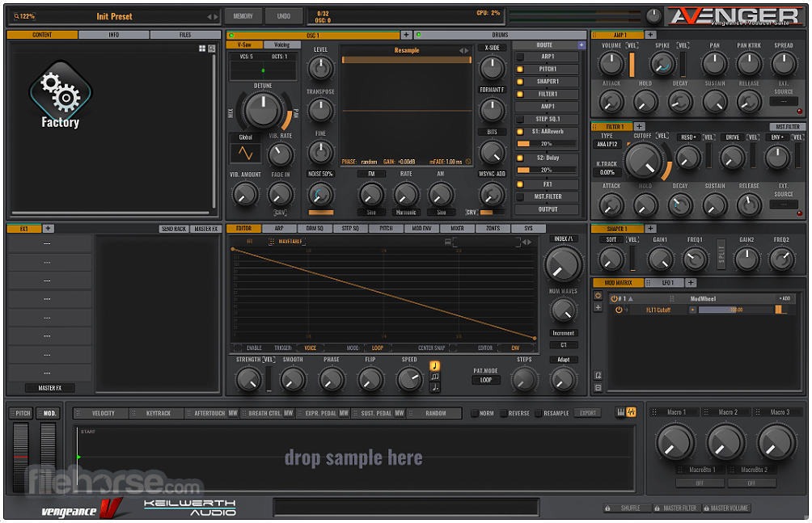812x523 pixels.
Task: Disable FILTER1 in the route list
Action: click(520, 95)
